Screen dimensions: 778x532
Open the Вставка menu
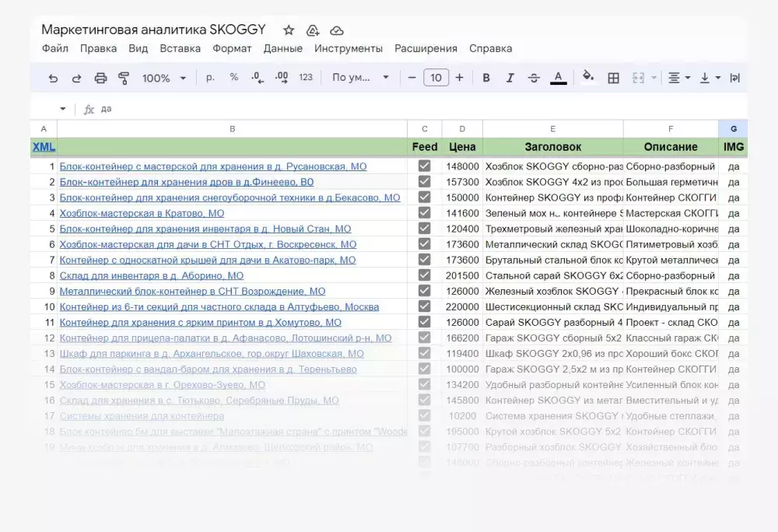click(x=180, y=48)
